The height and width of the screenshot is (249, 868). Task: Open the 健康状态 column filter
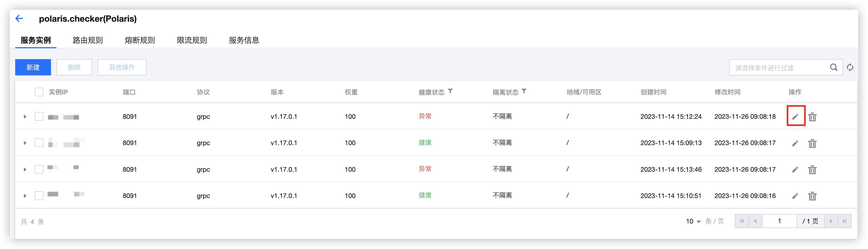[450, 91]
